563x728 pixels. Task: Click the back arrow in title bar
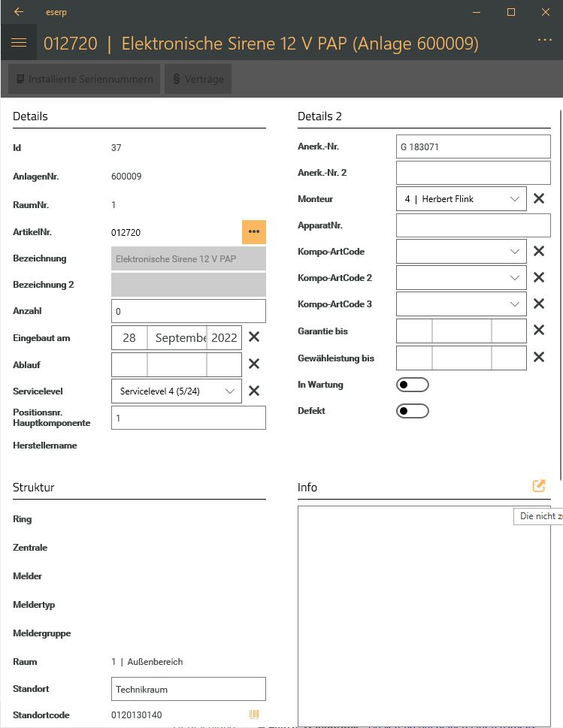19,12
